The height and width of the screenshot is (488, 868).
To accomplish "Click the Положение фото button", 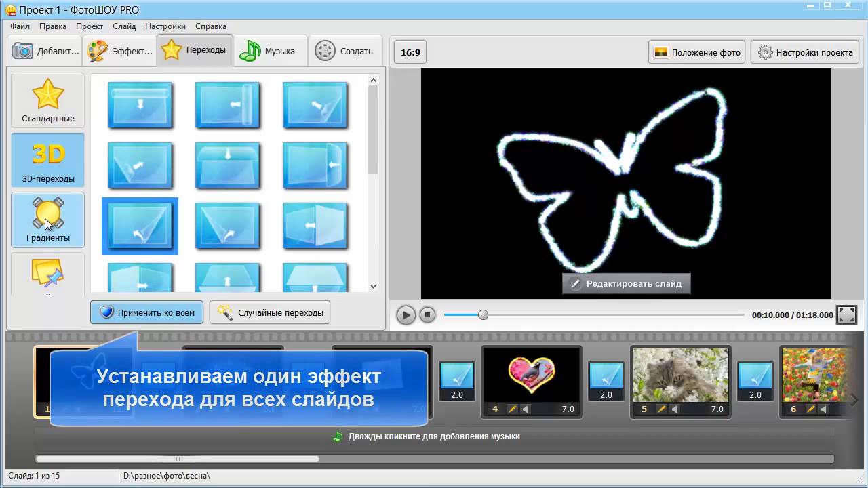I will pos(696,52).
